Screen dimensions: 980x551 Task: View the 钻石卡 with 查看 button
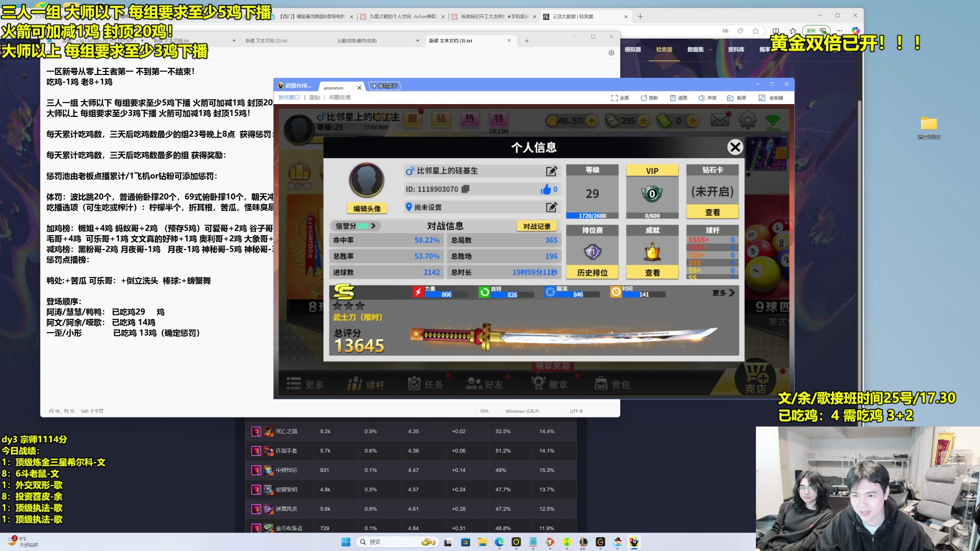tap(713, 212)
